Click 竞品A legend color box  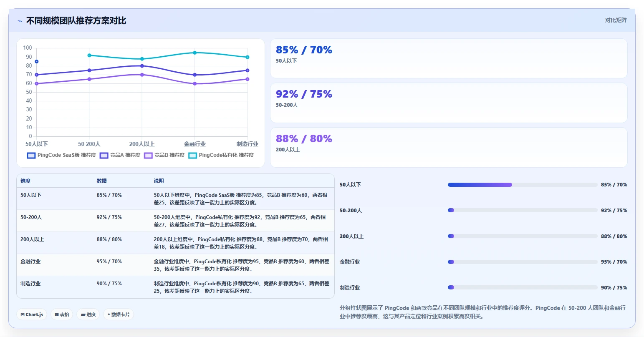pyautogui.click(x=104, y=156)
